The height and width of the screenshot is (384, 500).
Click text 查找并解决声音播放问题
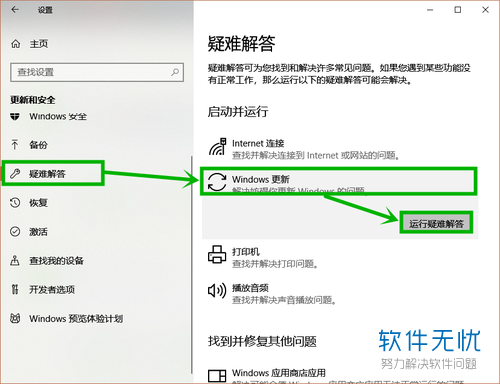284,300
